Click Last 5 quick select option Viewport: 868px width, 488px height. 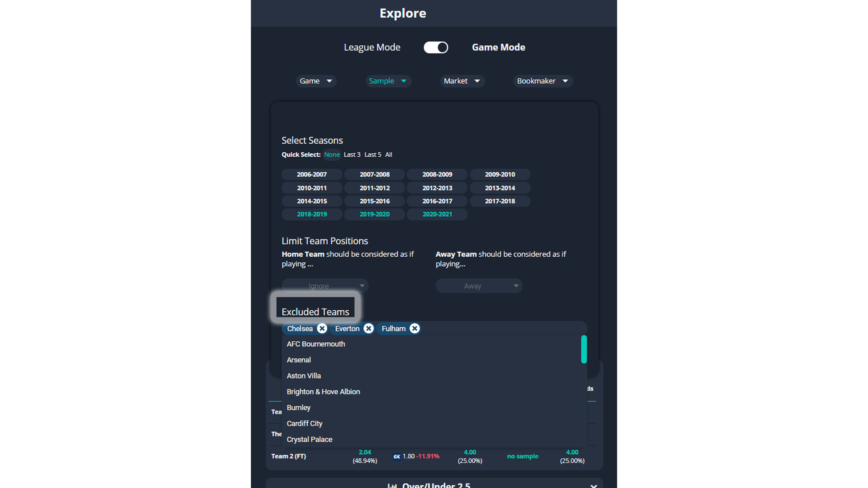[373, 155]
